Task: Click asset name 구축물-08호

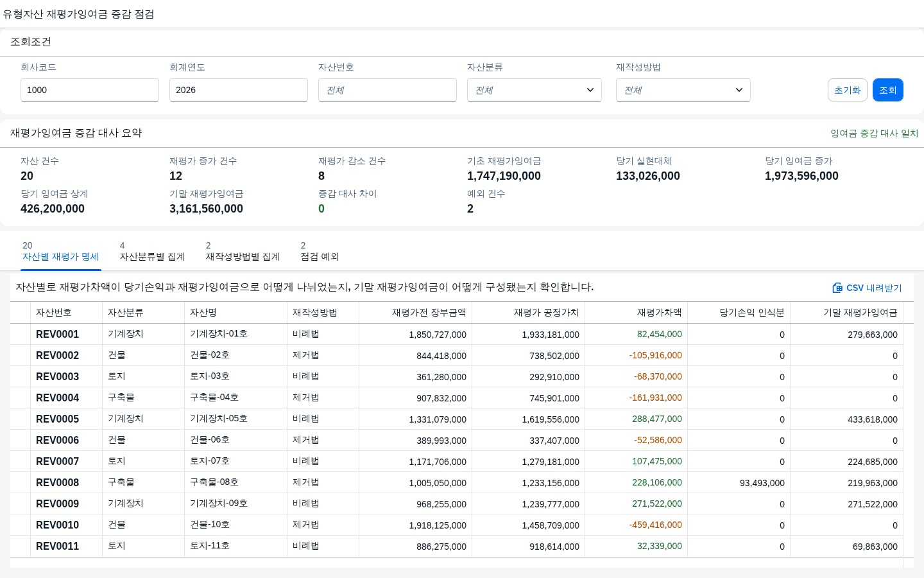Action: 214,482
